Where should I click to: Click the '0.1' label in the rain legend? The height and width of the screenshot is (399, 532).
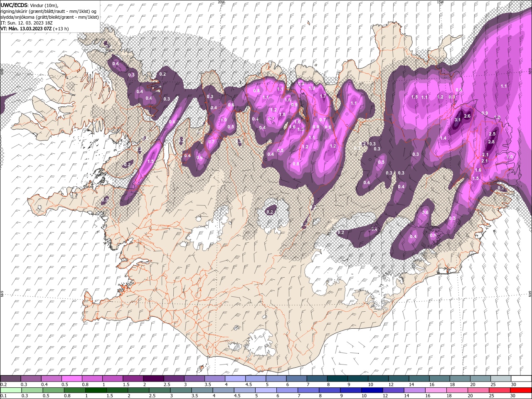[x=3, y=396]
